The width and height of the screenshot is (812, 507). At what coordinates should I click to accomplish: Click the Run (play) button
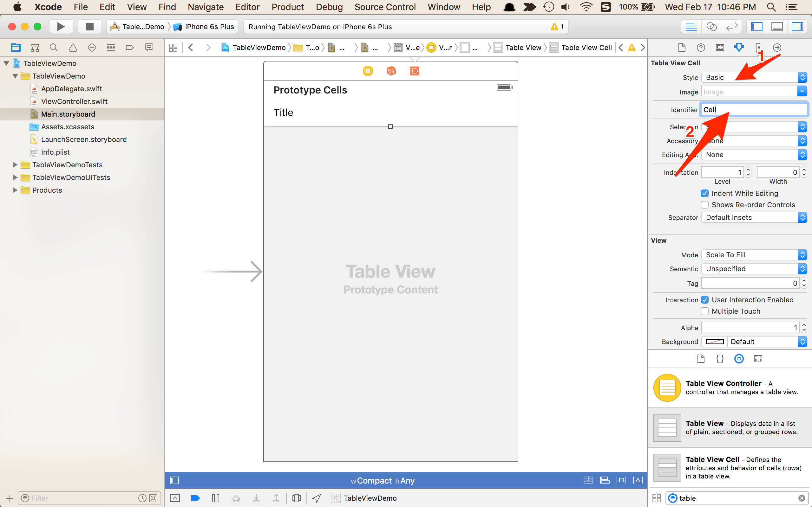click(61, 27)
